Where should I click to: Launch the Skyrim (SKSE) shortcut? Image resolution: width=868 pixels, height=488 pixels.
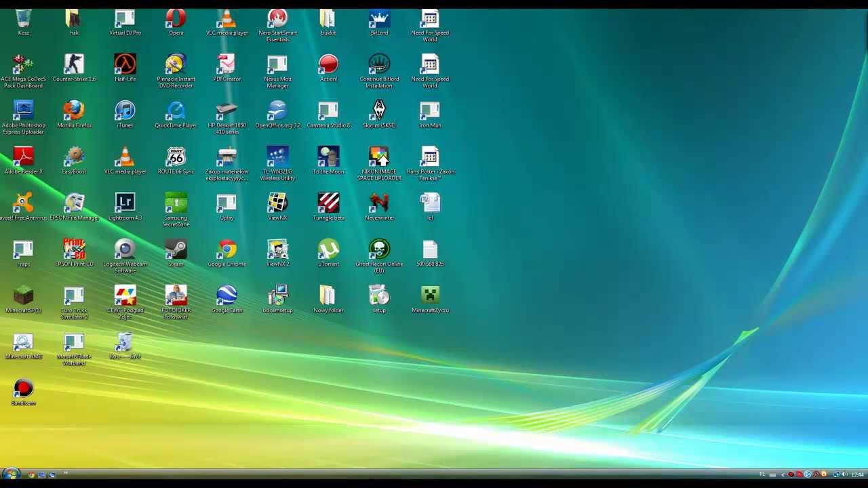379,114
